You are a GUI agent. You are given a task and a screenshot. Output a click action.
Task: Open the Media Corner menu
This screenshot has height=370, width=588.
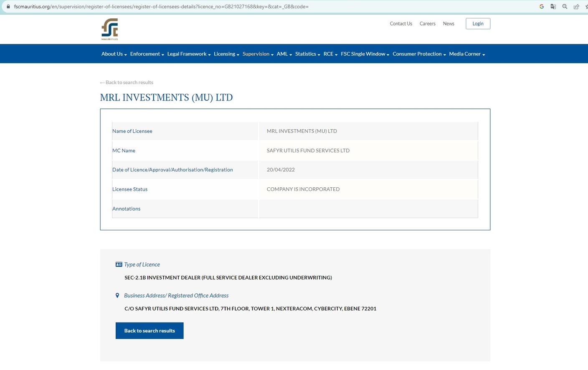click(x=467, y=54)
